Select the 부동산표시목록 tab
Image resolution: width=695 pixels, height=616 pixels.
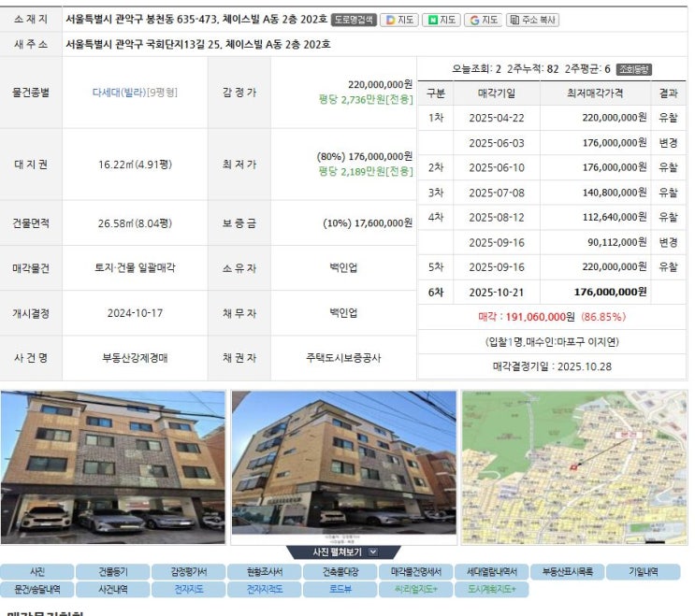[568, 572]
